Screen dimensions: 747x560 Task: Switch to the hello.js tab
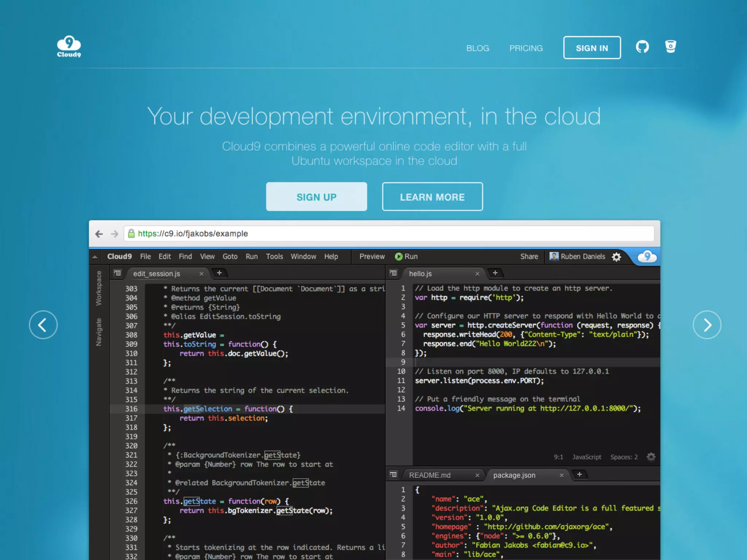click(420, 274)
